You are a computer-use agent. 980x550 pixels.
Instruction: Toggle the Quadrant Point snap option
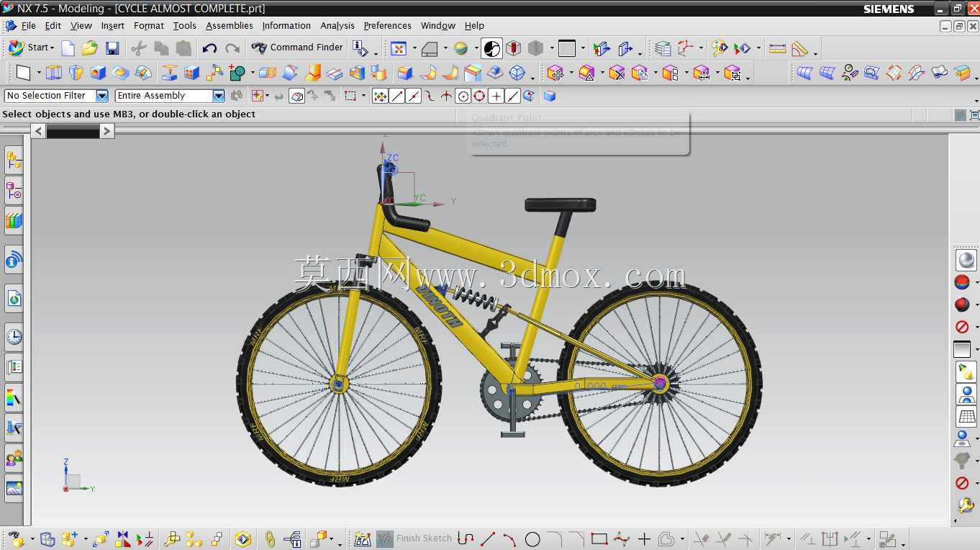coord(480,96)
